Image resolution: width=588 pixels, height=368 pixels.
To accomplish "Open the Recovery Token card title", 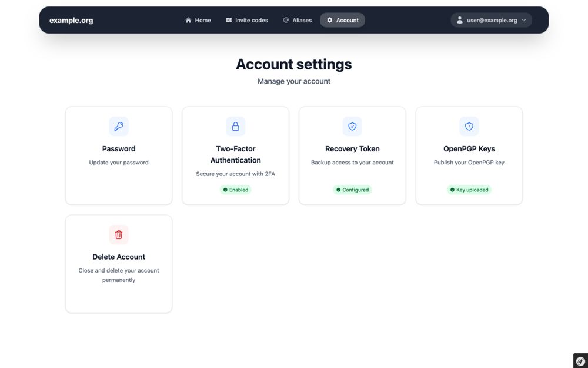I will tap(352, 149).
